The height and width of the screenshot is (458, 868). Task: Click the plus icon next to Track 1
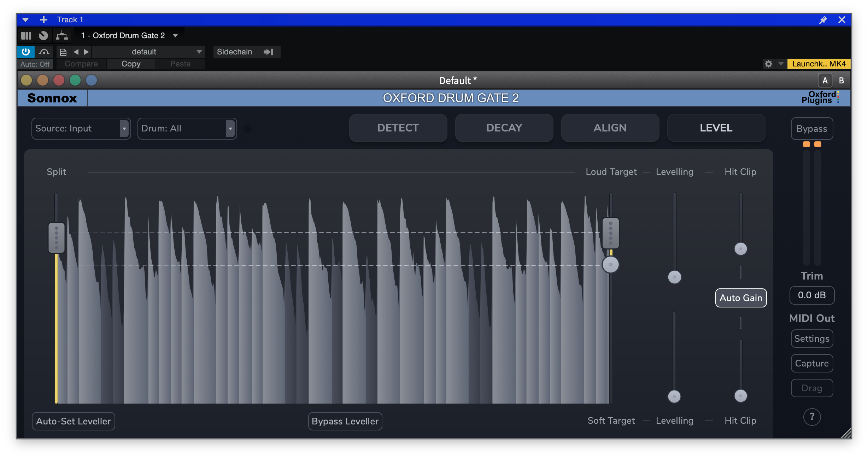click(x=44, y=20)
